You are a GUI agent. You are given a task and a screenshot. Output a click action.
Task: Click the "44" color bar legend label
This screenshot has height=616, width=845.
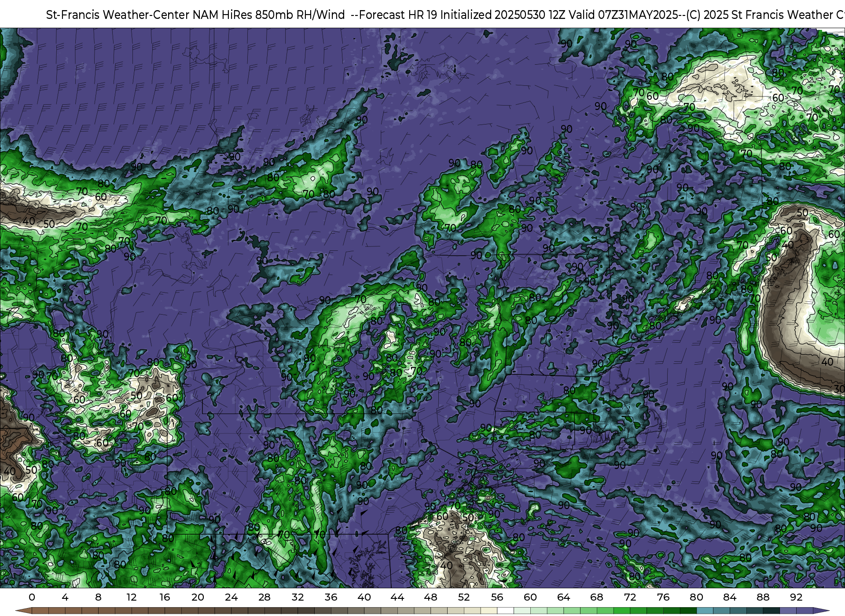click(x=397, y=597)
